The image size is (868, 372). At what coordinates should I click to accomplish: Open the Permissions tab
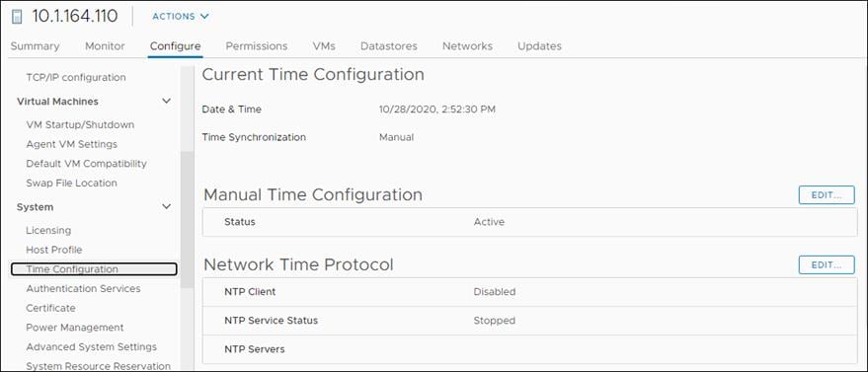click(257, 45)
